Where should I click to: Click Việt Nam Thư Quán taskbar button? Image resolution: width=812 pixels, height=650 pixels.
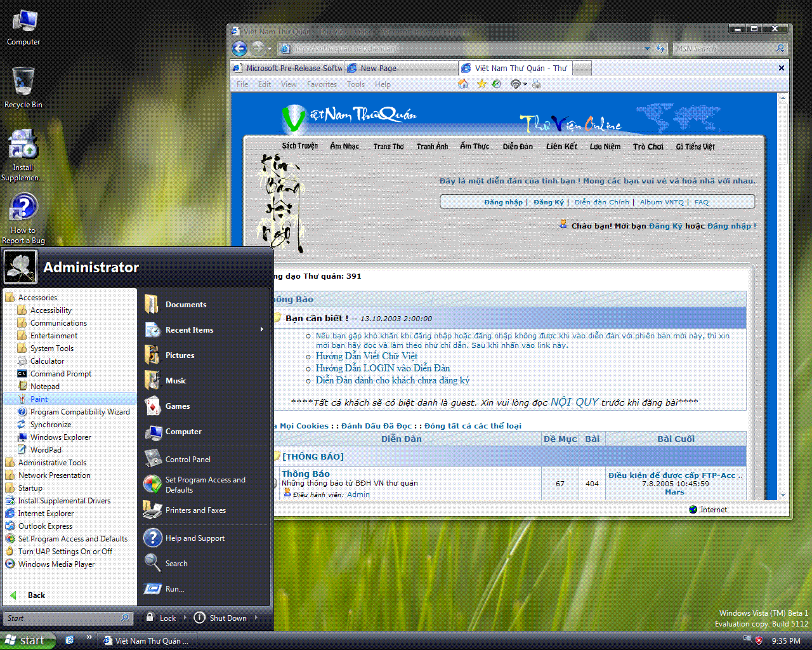pos(147,640)
